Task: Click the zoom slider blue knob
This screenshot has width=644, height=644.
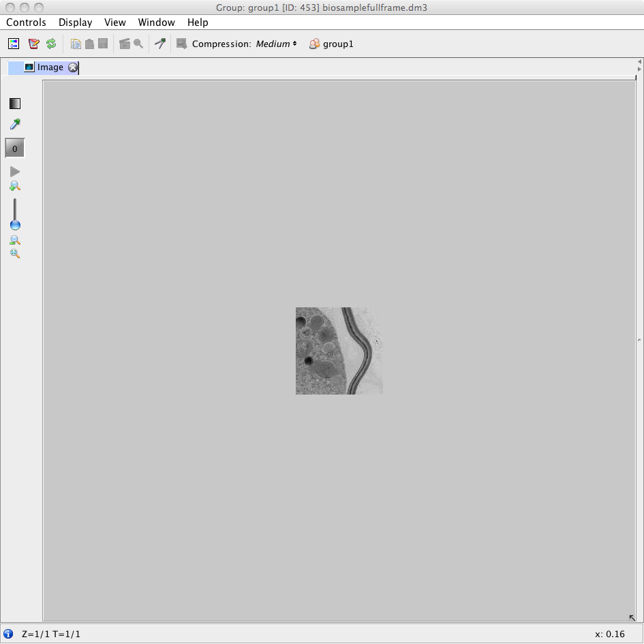Action: tap(15, 225)
